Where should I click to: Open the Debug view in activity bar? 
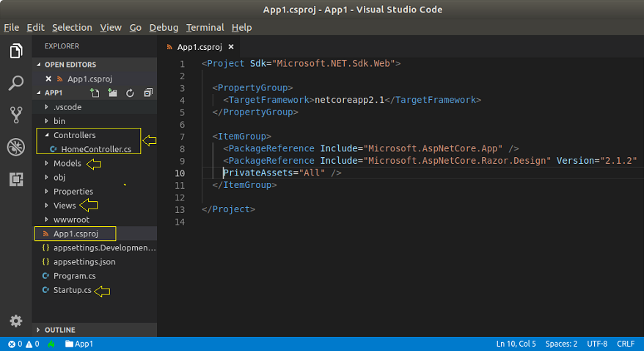pyautogui.click(x=16, y=147)
